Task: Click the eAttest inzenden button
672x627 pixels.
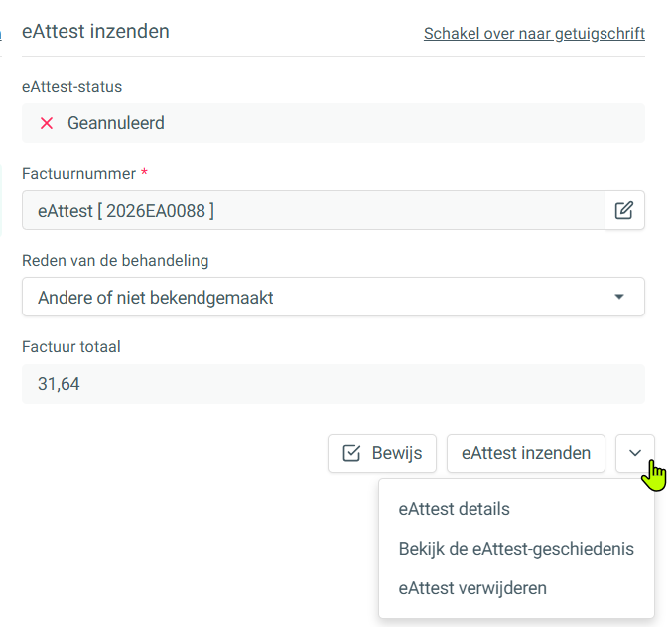Action: click(x=526, y=453)
